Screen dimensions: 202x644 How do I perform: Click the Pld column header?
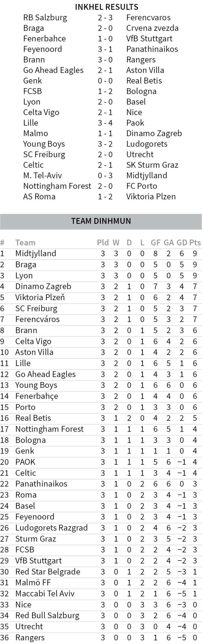tap(103, 243)
